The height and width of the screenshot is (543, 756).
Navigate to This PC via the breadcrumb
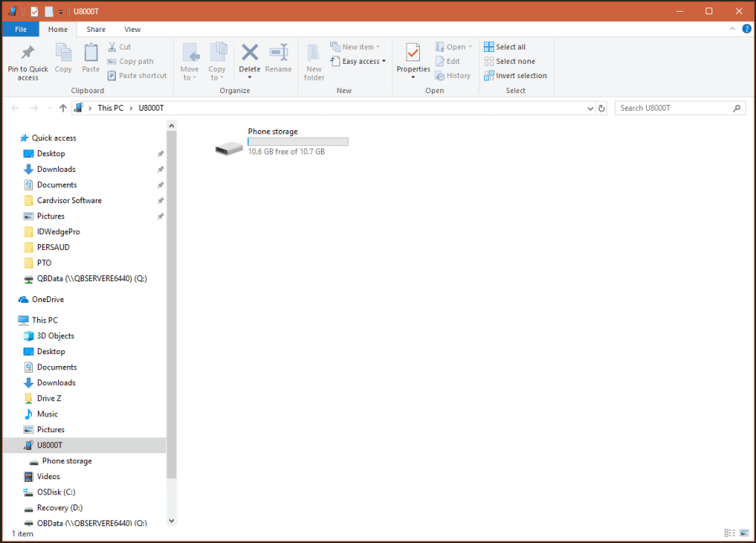coord(111,107)
